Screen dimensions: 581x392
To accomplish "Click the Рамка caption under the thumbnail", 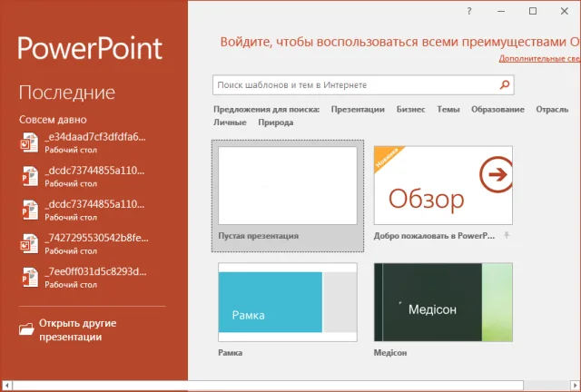I will point(230,353).
